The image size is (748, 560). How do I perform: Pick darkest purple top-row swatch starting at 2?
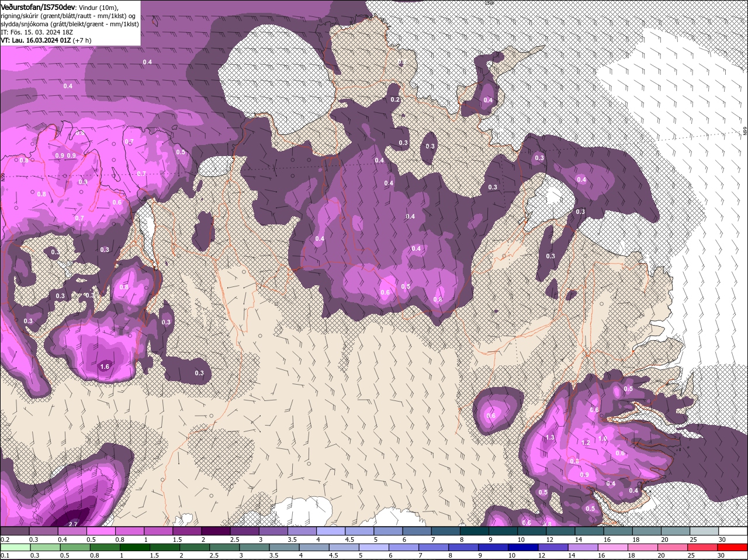pos(215,531)
